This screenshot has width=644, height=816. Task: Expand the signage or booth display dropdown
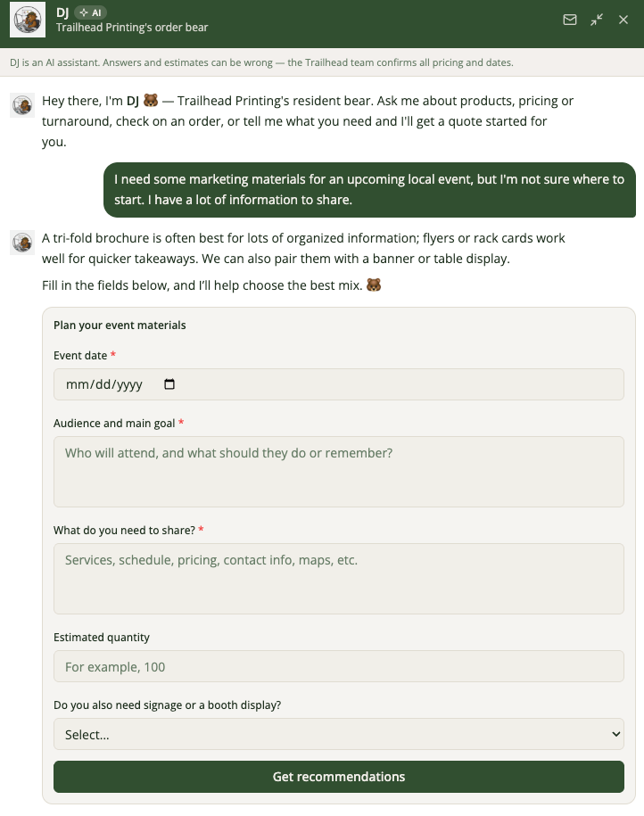click(x=338, y=734)
